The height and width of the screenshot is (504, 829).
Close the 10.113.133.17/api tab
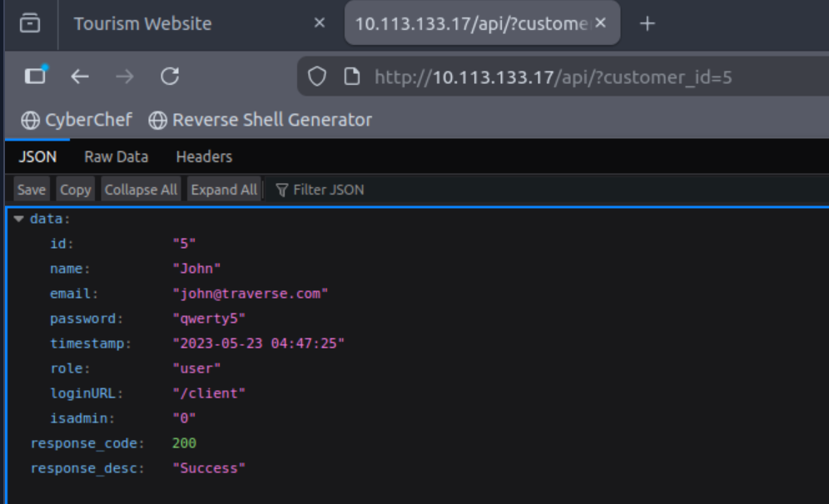(x=601, y=23)
